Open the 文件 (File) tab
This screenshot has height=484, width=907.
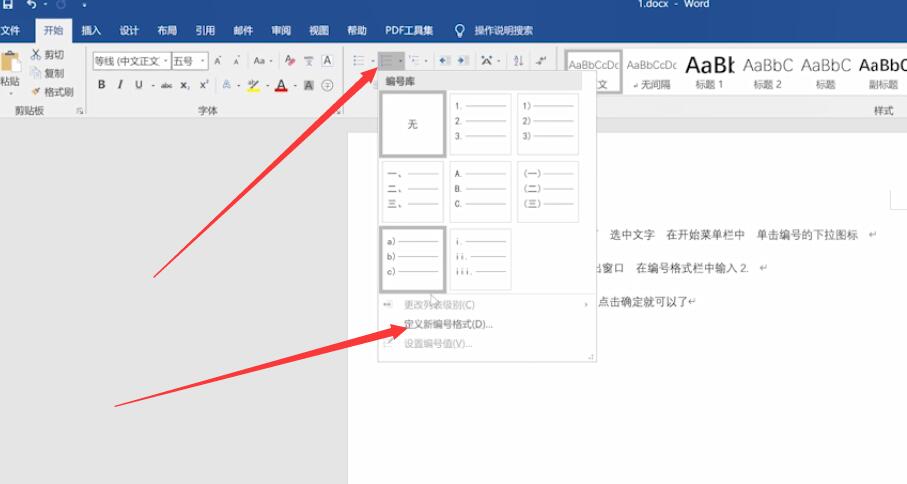point(10,31)
